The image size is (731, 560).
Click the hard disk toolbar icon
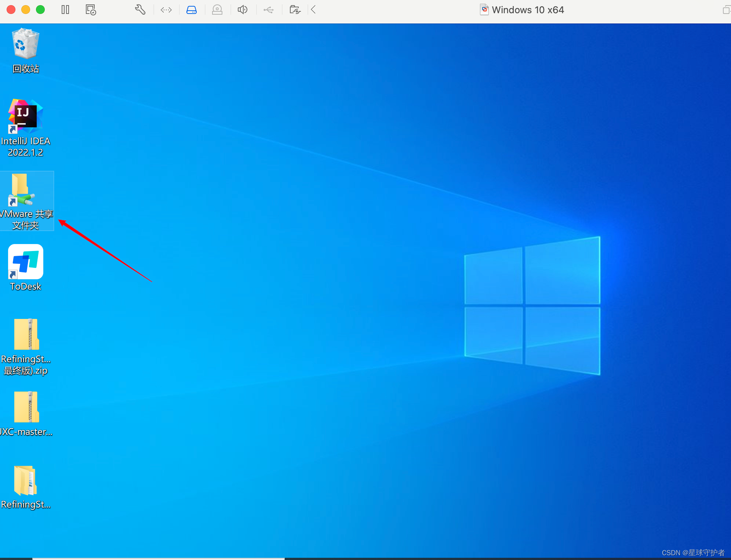192,10
